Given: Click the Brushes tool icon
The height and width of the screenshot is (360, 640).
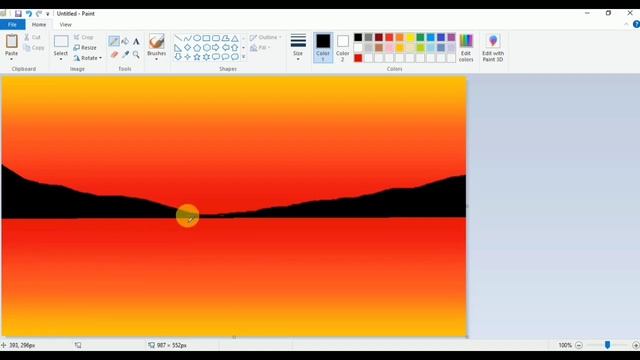Looking at the screenshot, I should [x=157, y=41].
